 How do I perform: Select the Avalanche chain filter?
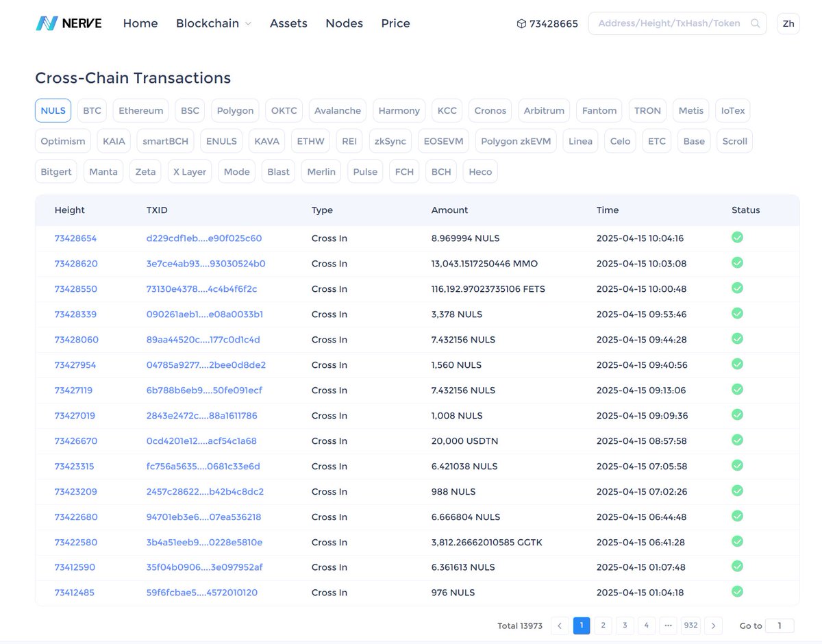(x=337, y=110)
